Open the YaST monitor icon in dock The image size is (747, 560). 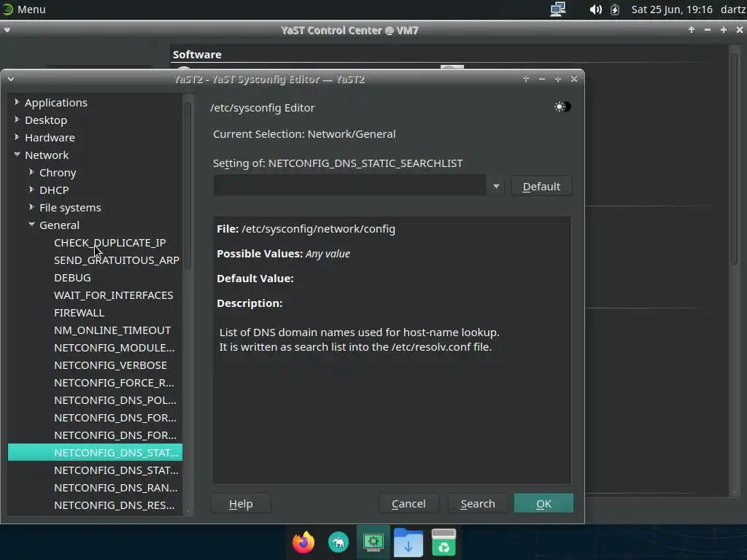pos(373,542)
